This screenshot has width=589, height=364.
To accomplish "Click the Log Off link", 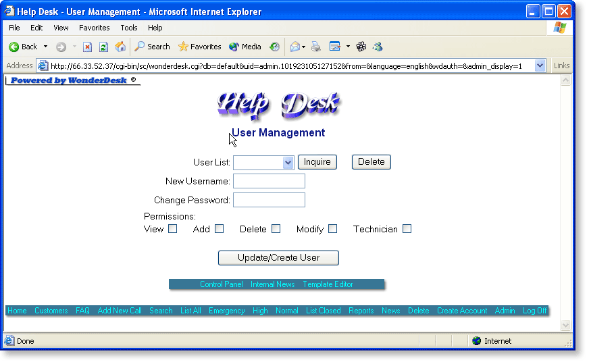I will pyautogui.click(x=535, y=311).
